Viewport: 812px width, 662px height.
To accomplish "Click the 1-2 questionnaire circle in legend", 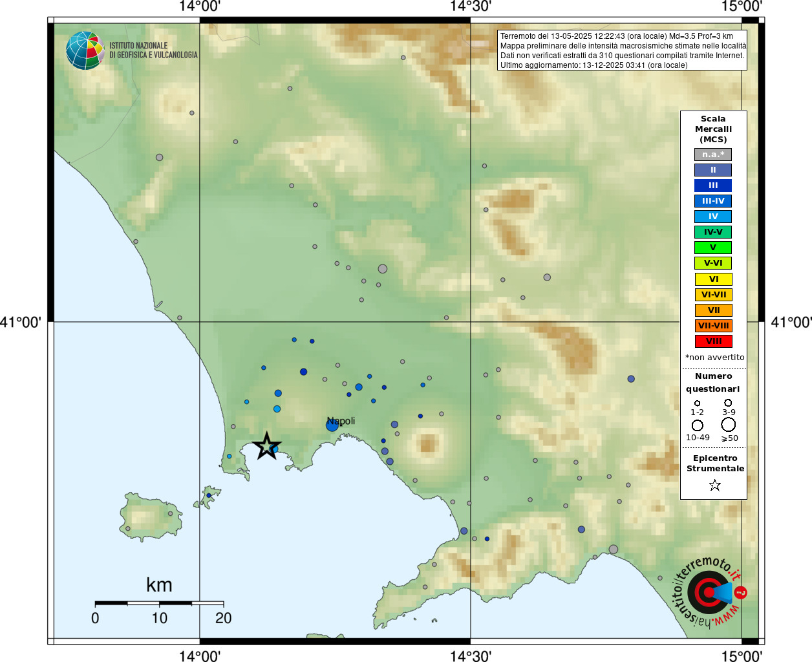I will coord(697,403).
